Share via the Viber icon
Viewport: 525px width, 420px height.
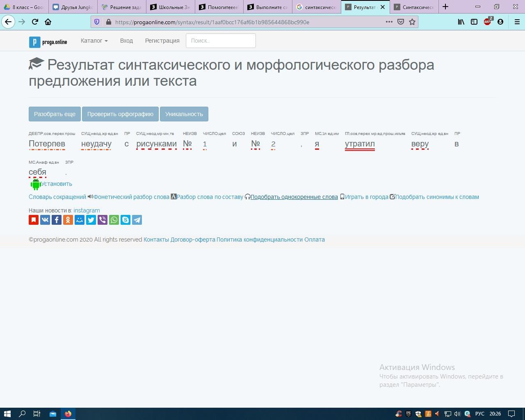pyautogui.click(x=103, y=220)
